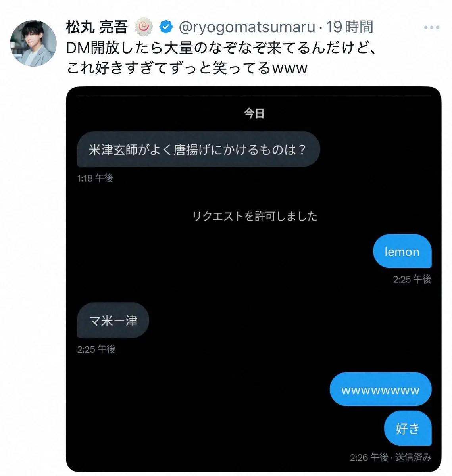This screenshot has height=476, width=452.
Task: Click the 2:26 午後 送信済み status
Action: pos(390,457)
